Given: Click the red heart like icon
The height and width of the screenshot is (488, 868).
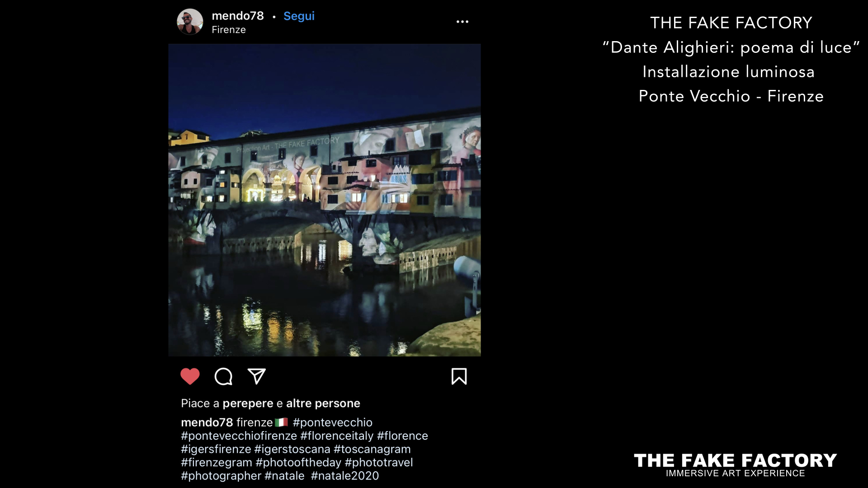Looking at the screenshot, I should tap(190, 376).
